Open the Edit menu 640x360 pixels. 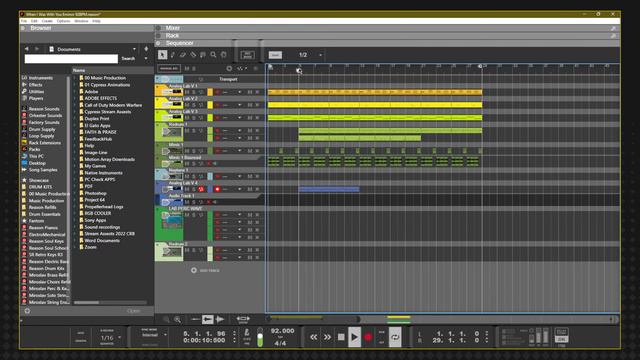[x=34, y=21]
